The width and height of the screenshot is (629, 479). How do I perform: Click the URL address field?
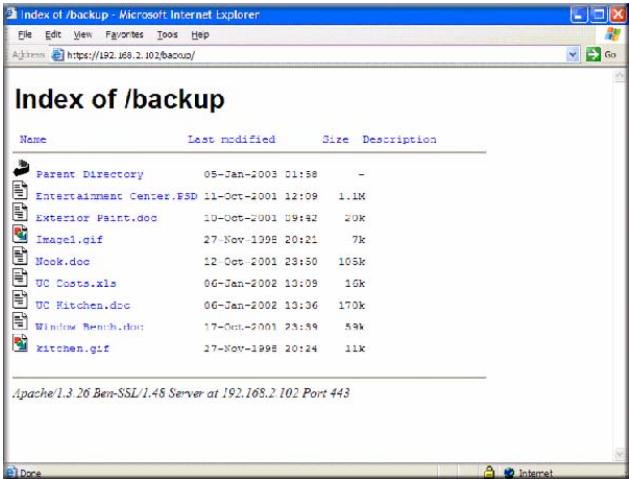315,55
